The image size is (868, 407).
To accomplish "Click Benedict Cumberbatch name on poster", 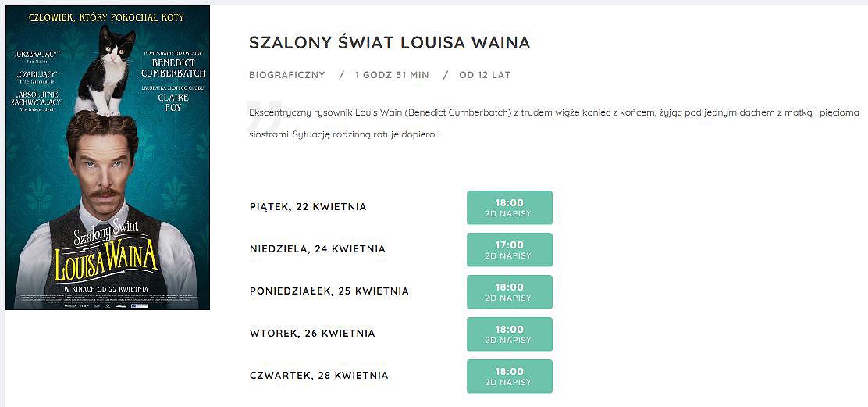I will [173, 68].
